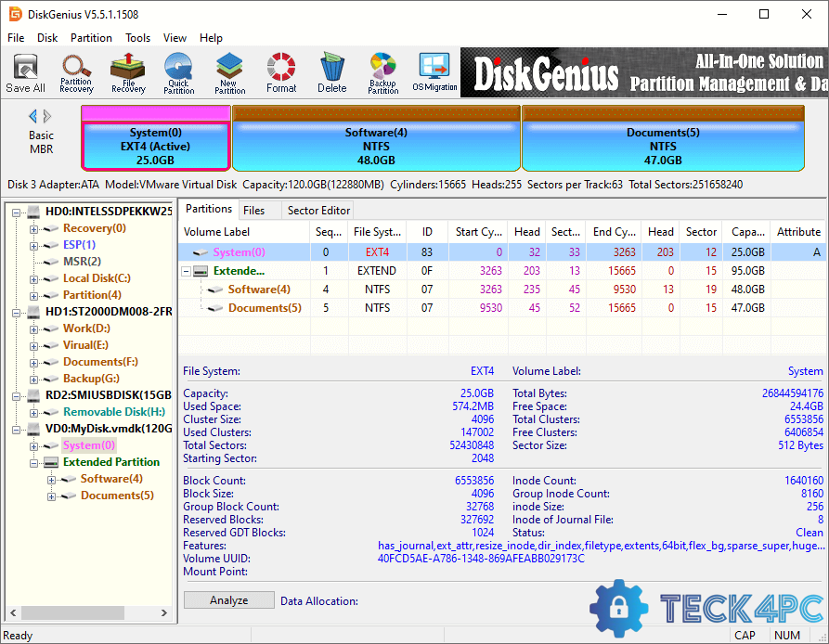Click the Format toolbar icon

pos(281,73)
